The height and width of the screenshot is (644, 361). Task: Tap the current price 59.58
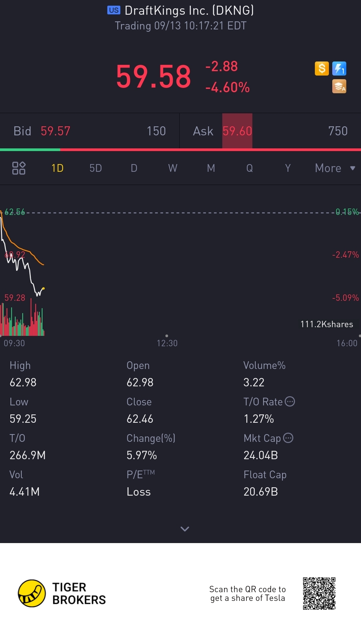(x=153, y=77)
